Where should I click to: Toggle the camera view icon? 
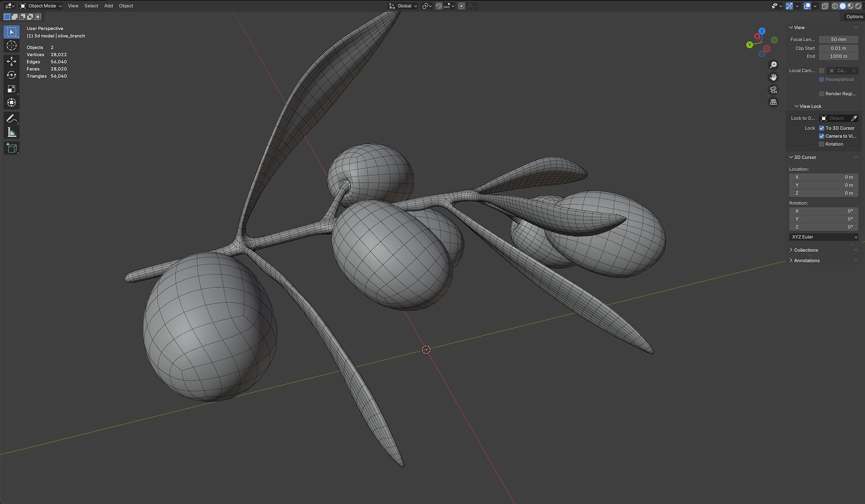[773, 90]
